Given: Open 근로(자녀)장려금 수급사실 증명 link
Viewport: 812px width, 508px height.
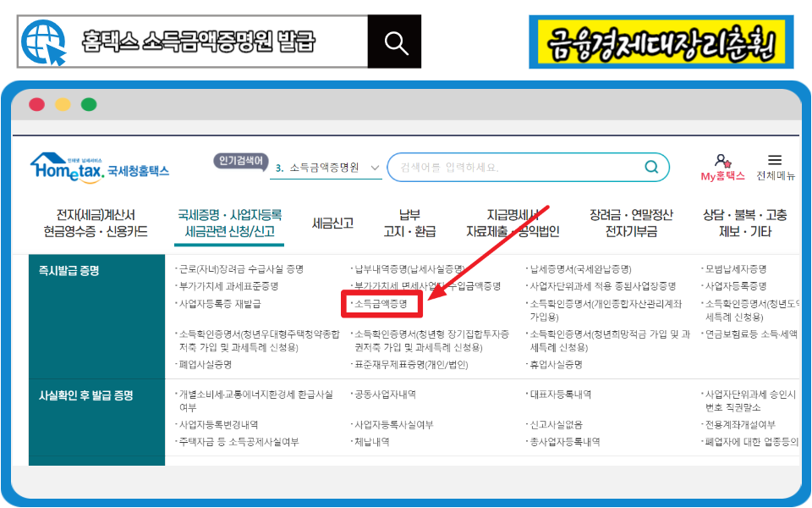Looking at the screenshot, I should 241,269.
